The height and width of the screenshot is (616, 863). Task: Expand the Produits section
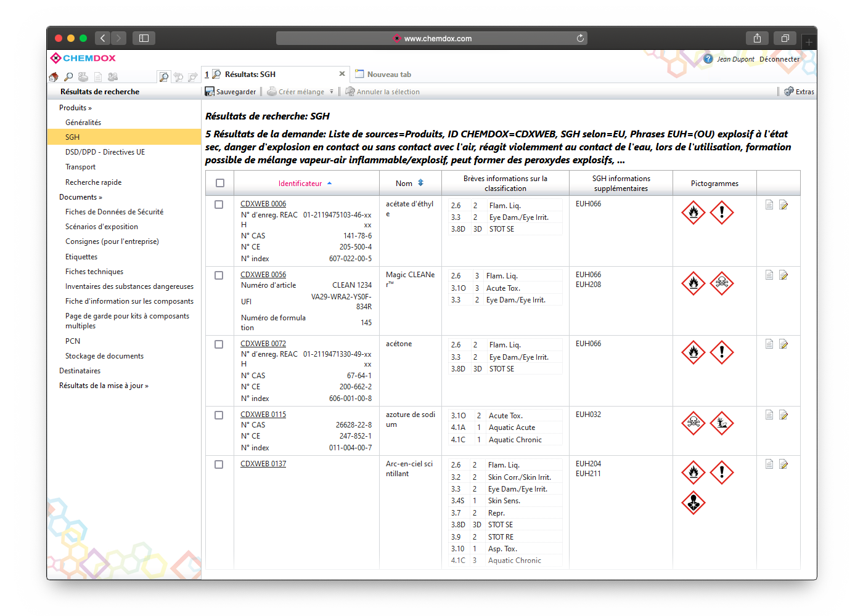[75, 108]
